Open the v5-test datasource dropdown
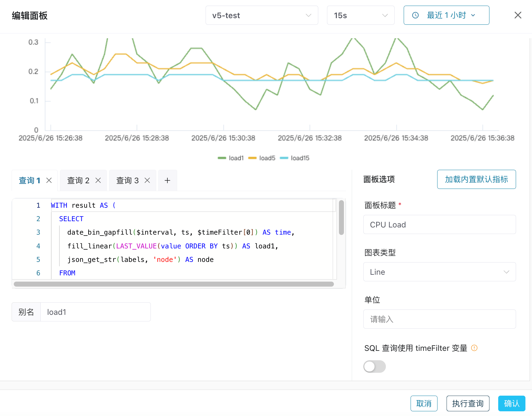Image resolution: width=532 pixels, height=416 pixels. tap(262, 15)
